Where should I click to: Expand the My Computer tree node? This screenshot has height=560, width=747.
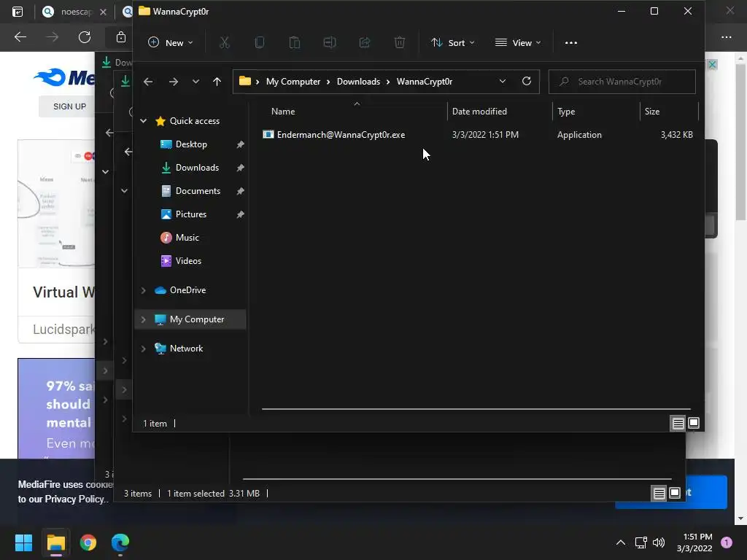(144, 319)
